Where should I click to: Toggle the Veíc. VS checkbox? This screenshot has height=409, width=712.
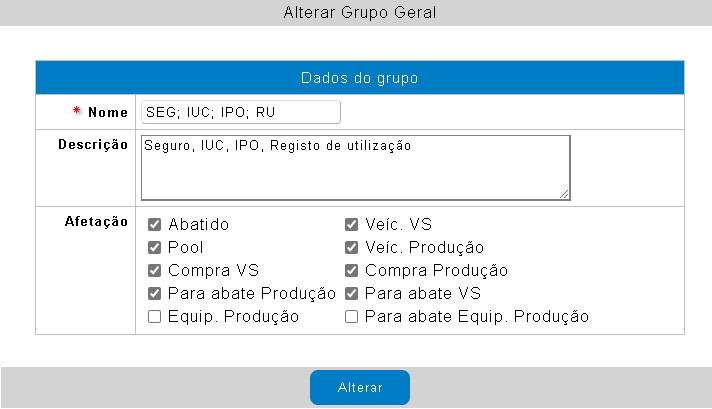point(352,225)
